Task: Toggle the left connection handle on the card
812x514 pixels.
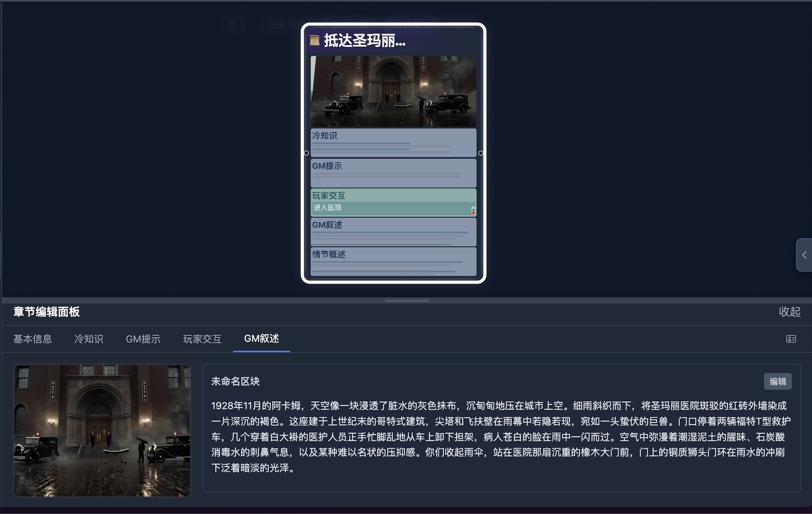Action: click(x=306, y=153)
